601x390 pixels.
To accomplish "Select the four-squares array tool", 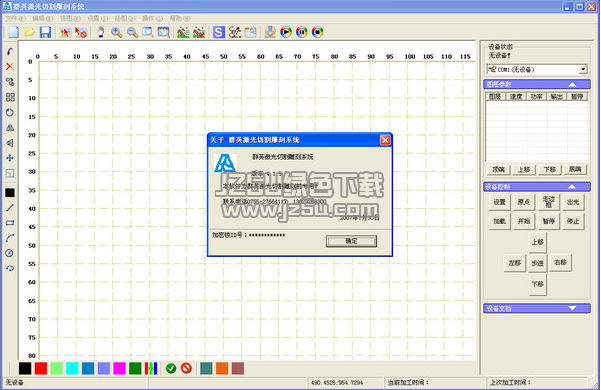I will point(10,97).
